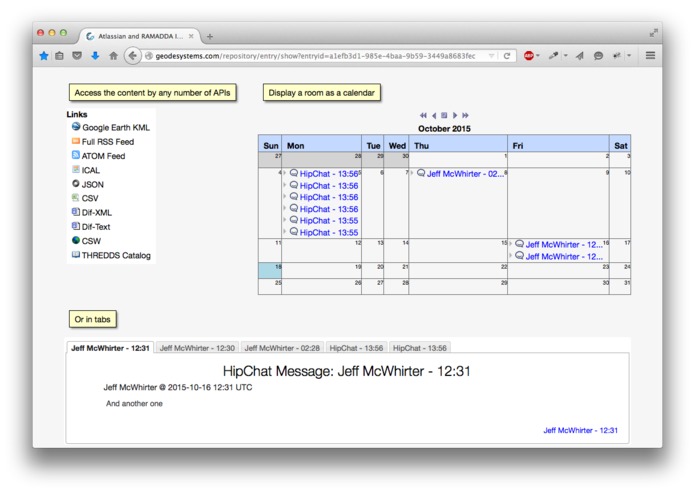Click the Full RSS Feed icon

[x=76, y=141]
